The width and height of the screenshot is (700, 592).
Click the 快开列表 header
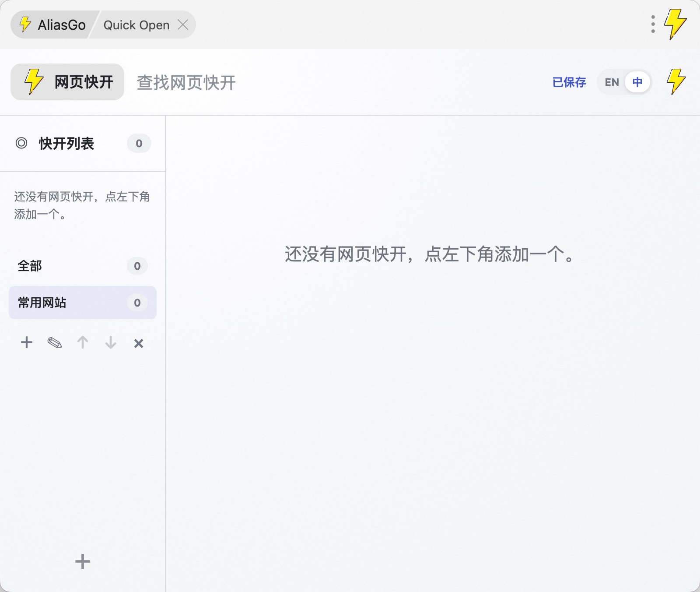pos(66,144)
